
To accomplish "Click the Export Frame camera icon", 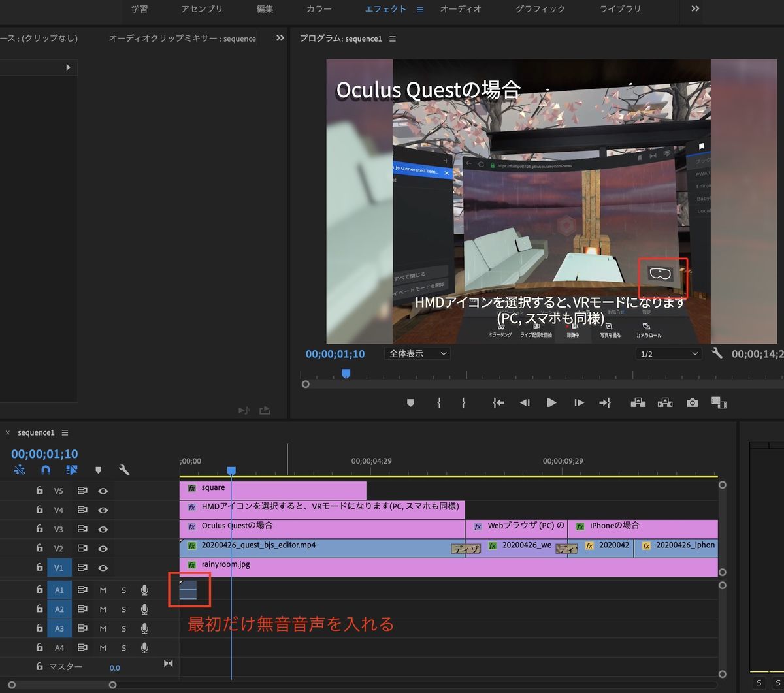I will 692,403.
